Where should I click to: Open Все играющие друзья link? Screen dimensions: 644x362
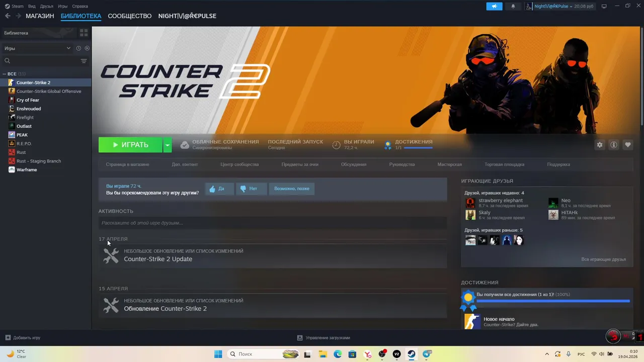603,259
